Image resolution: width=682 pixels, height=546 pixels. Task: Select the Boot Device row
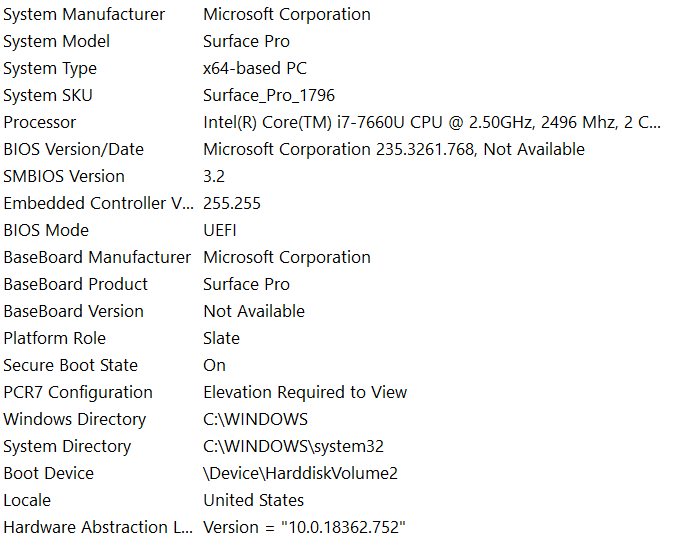tap(48, 474)
